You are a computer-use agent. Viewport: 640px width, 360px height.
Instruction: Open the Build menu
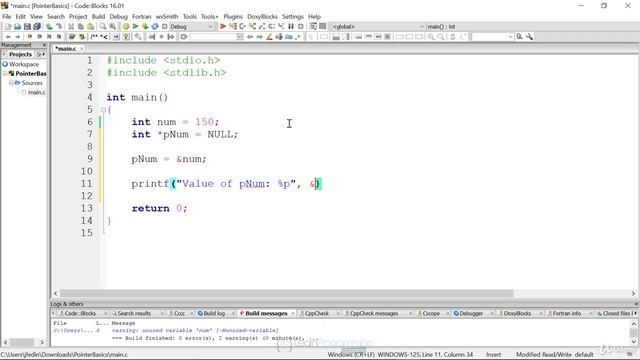(98, 16)
